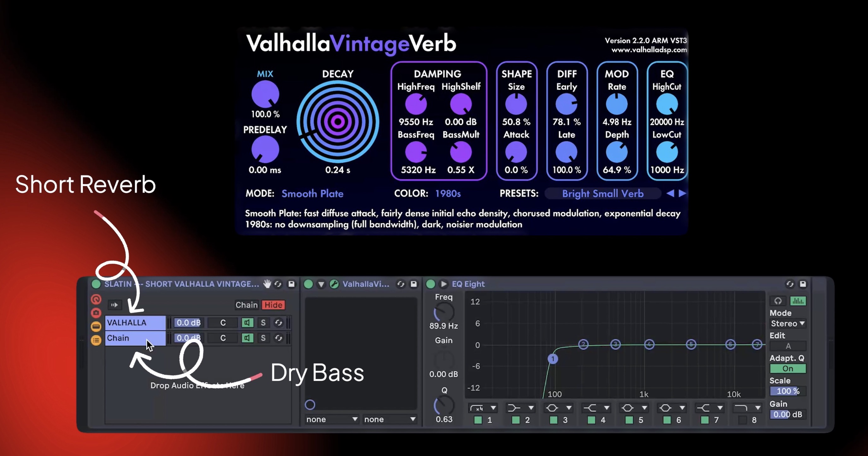Toggle the EQ Eight spectrum analyzer
Viewport: 868px width, 456px height.
[798, 301]
